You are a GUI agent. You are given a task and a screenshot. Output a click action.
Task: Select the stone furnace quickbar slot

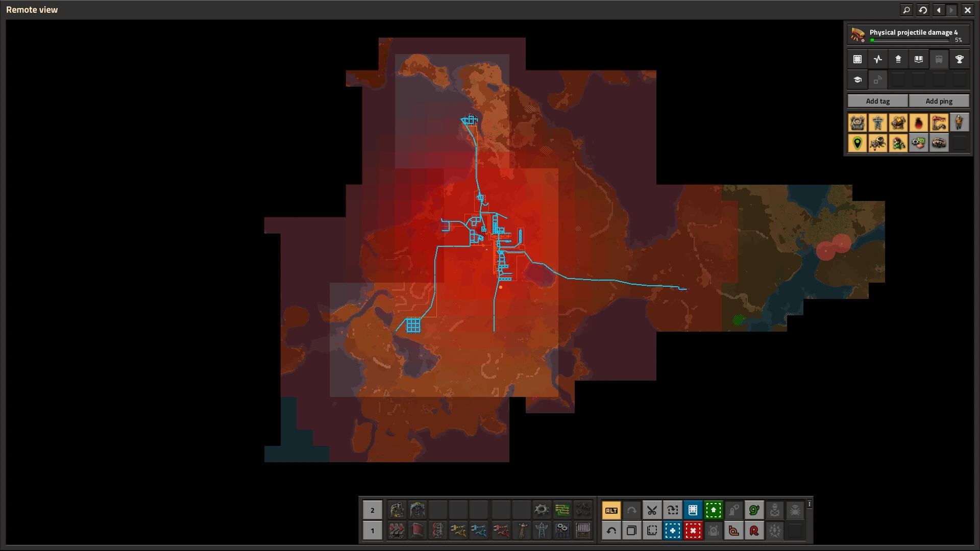(x=397, y=510)
